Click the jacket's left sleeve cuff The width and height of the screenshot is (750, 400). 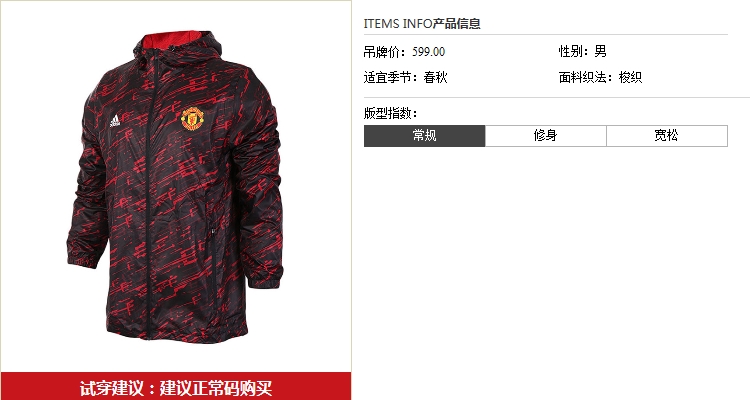(83, 256)
